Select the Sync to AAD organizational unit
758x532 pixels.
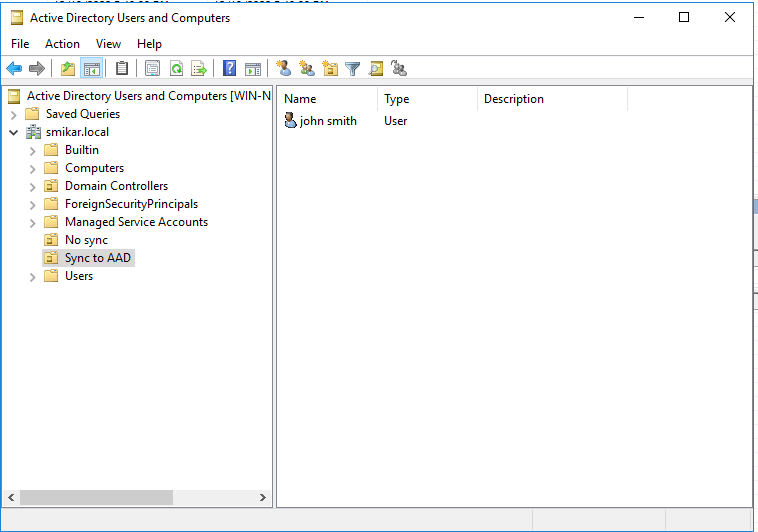pos(98,258)
